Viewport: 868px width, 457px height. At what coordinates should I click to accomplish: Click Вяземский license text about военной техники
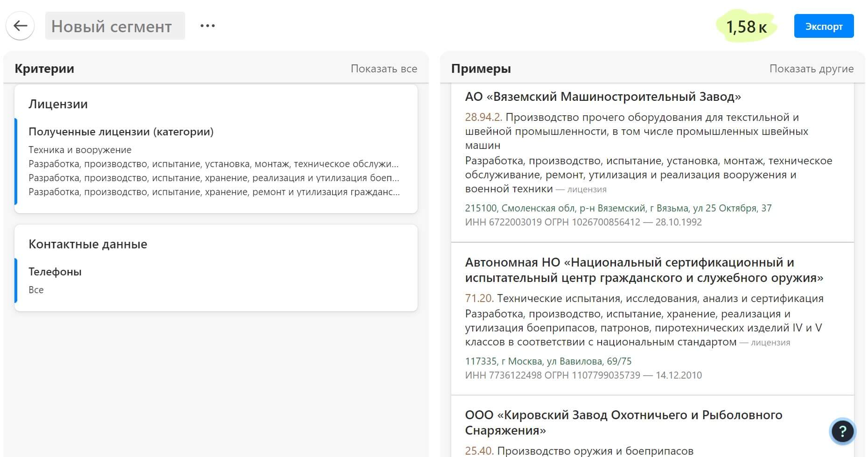click(649, 175)
